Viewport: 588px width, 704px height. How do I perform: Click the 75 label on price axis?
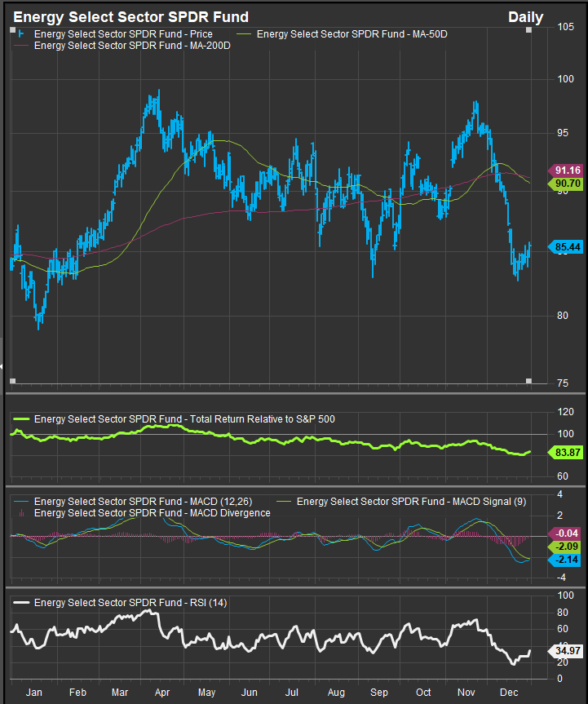coord(563,383)
